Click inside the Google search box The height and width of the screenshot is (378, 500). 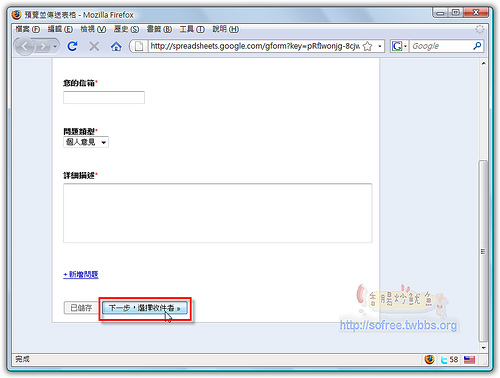(x=441, y=46)
